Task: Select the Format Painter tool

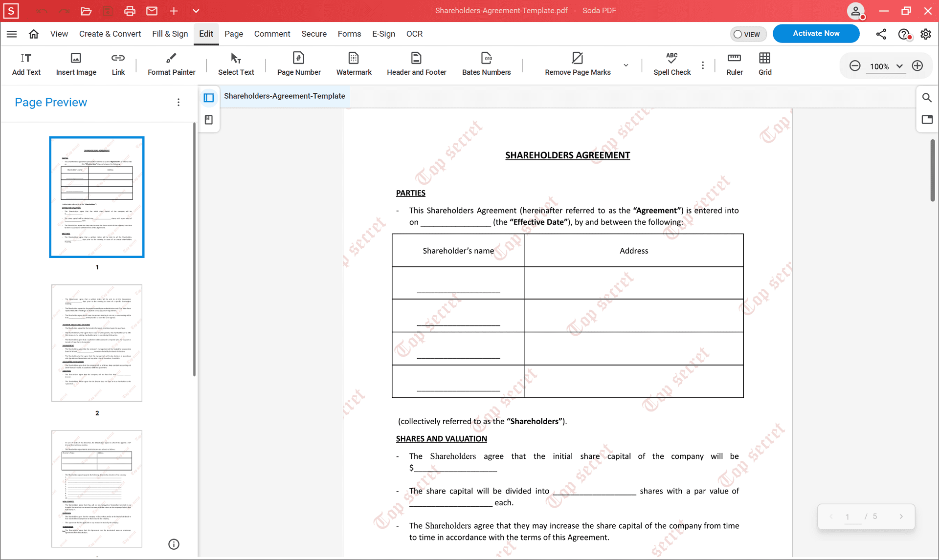Action: pos(171,64)
